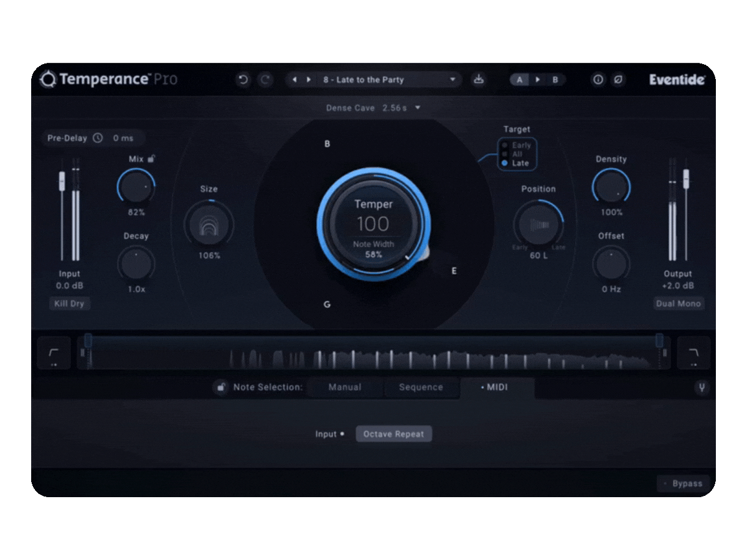Viewport: 747px width, 560px height.
Task: Click the Output level slider handle
Action: (x=686, y=179)
